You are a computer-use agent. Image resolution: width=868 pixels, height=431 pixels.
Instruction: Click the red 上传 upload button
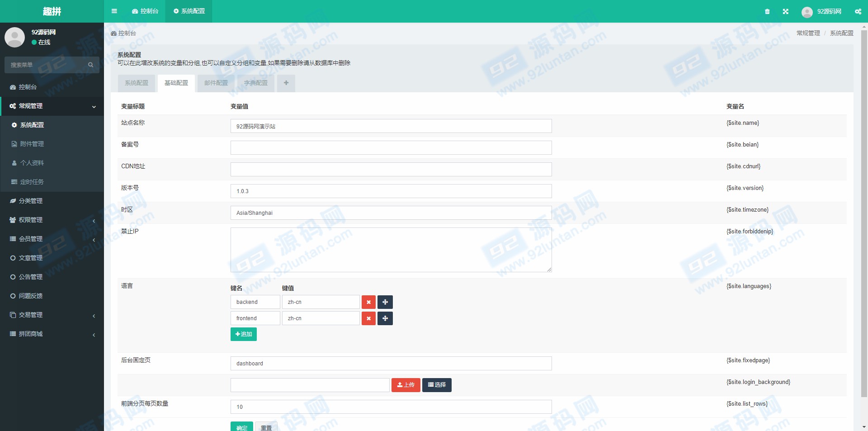point(406,385)
